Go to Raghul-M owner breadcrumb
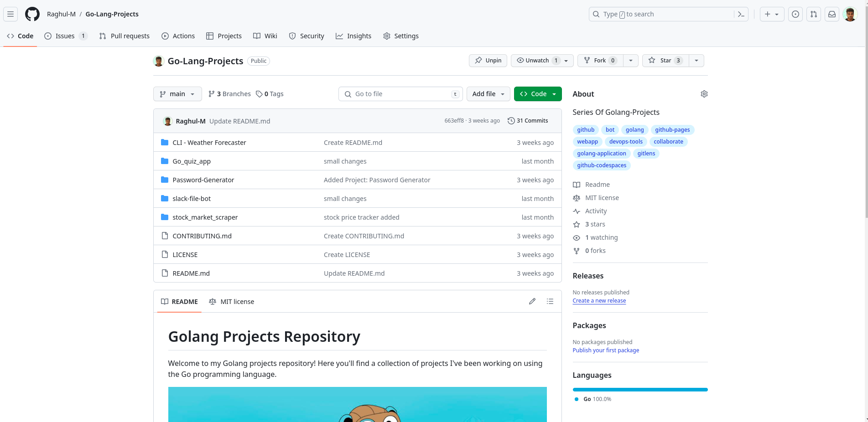 tap(61, 14)
